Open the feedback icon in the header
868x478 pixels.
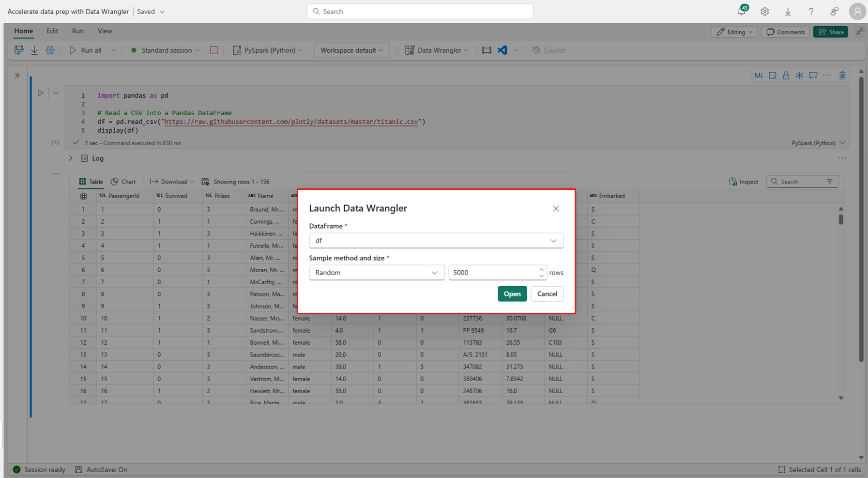835,12
